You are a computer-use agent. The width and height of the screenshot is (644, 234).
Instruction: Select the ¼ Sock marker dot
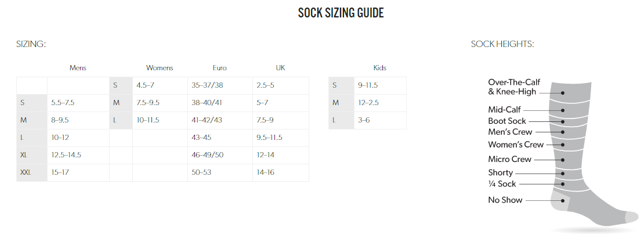click(x=563, y=184)
